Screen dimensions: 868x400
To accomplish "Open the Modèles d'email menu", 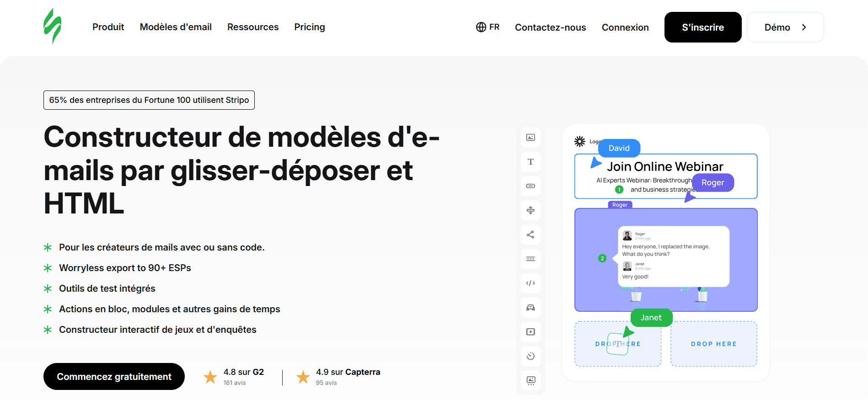I will (176, 27).
